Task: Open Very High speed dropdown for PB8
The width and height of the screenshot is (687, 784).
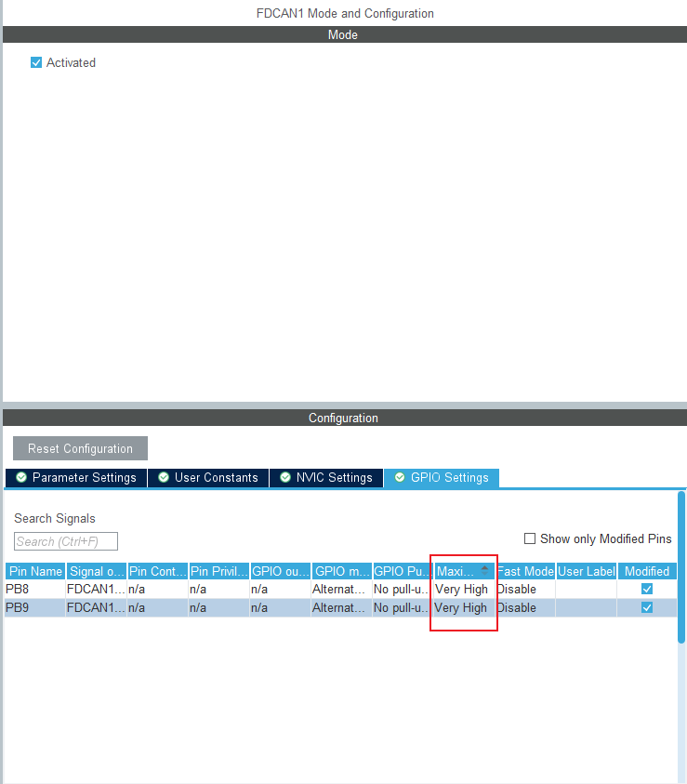Action: click(x=464, y=589)
